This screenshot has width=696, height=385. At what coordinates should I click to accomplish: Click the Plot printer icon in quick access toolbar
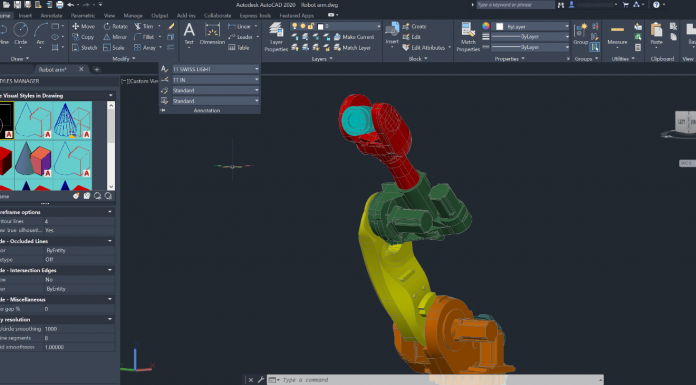(59, 5)
